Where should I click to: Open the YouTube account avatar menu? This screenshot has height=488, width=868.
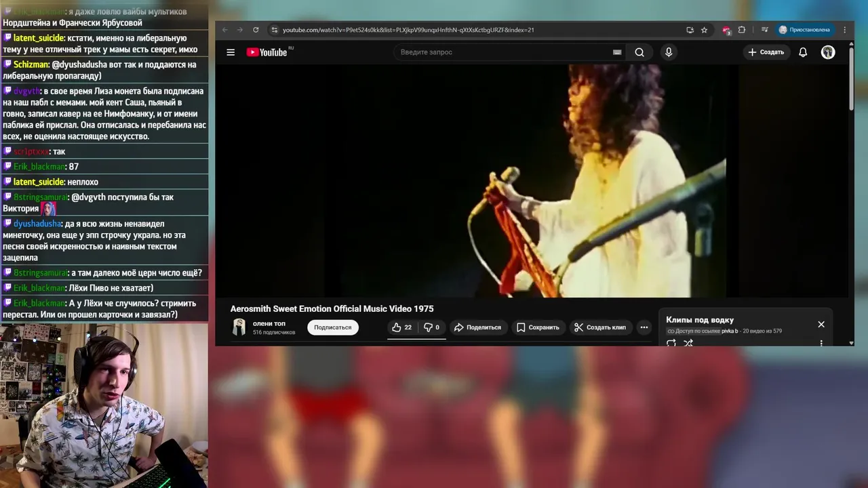point(828,52)
